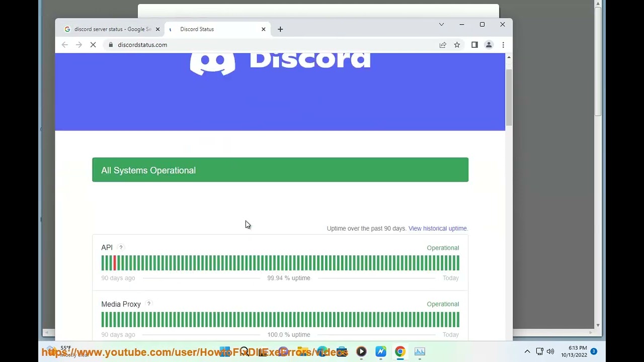Viewport: 644px width, 362px height.
Task: Bookmark this tab with the star
Action: (x=457, y=45)
